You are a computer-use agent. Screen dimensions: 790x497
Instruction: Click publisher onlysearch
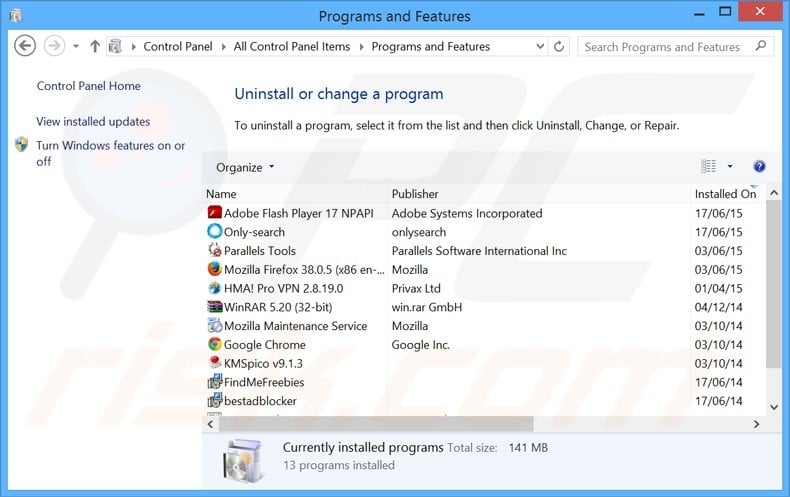click(x=419, y=232)
